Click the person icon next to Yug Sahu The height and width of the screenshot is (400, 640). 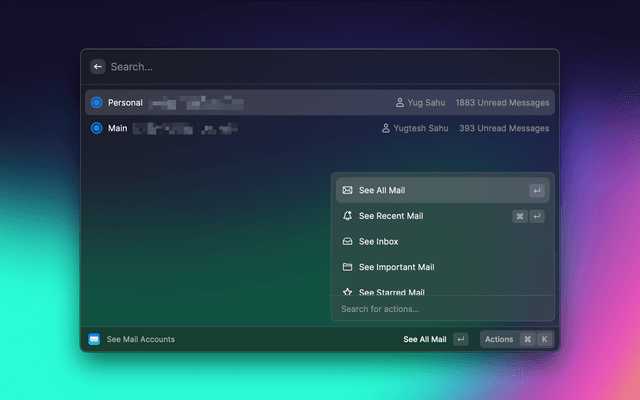tap(400, 103)
